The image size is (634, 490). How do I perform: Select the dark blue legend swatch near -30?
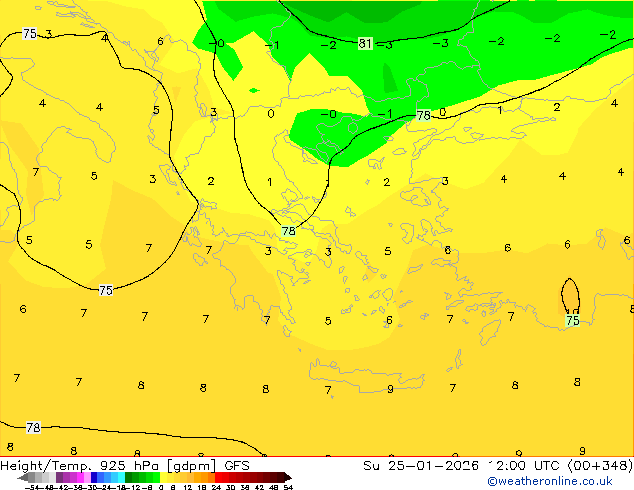[x=94, y=477]
